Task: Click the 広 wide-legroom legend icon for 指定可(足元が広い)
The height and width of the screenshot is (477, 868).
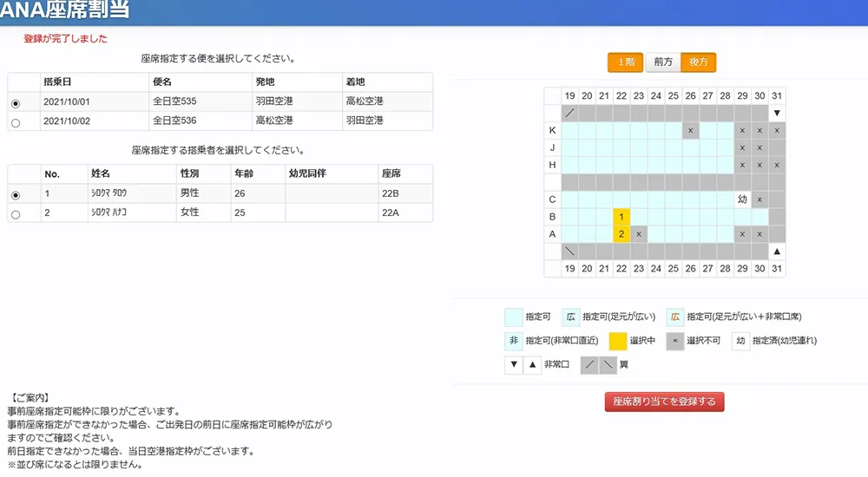Action: coord(571,317)
